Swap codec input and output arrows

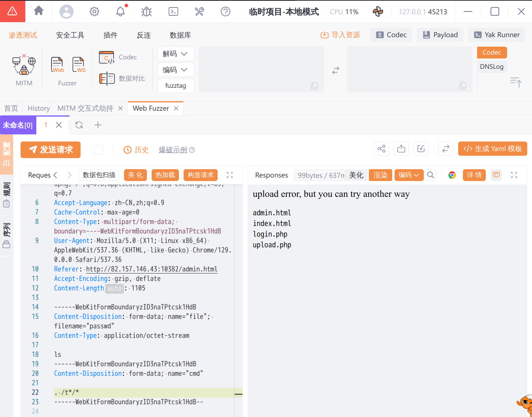pyautogui.click(x=336, y=70)
